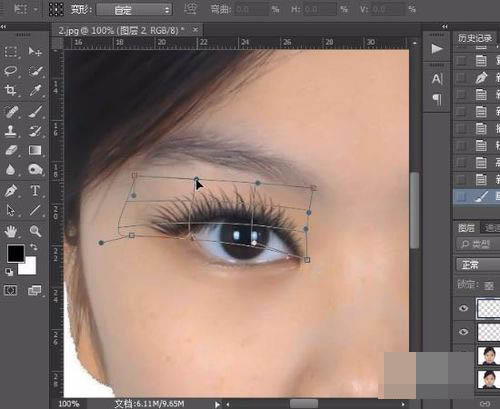Image resolution: width=500 pixels, height=409 pixels.
Task: Open the Paragraph panel icon
Action: pyautogui.click(x=437, y=99)
